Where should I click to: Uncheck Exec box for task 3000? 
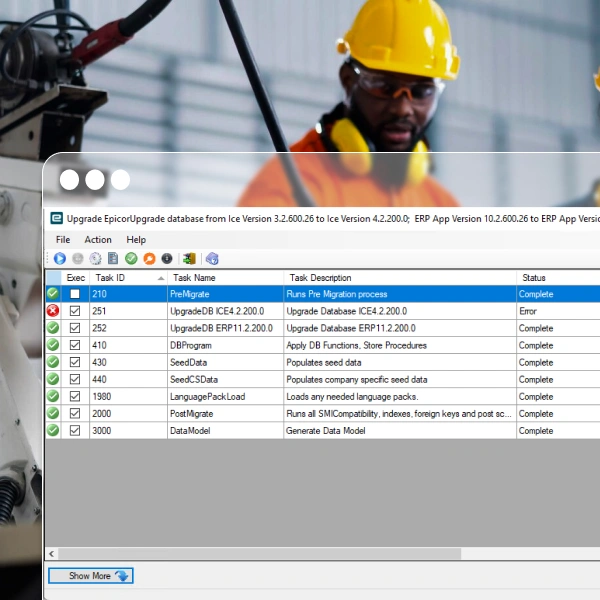pyautogui.click(x=75, y=430)
